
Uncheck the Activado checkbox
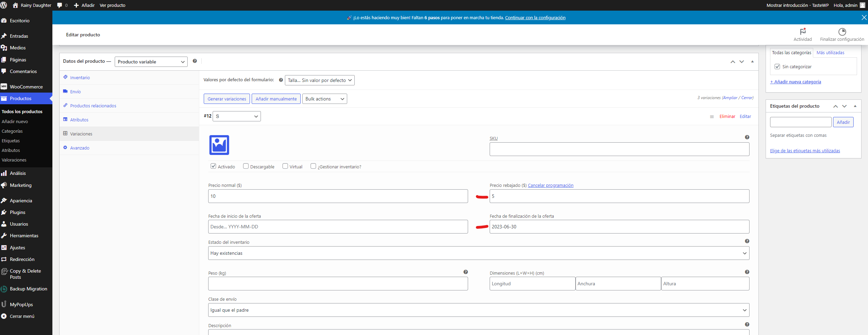pos(213,166)
